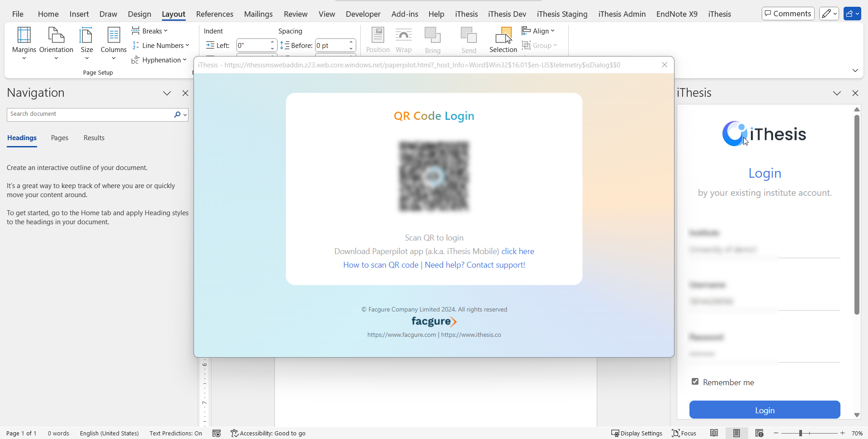Switch to Read Mode view
The width and height of the screenshot is (868, 439).
(x=714, y=433)
